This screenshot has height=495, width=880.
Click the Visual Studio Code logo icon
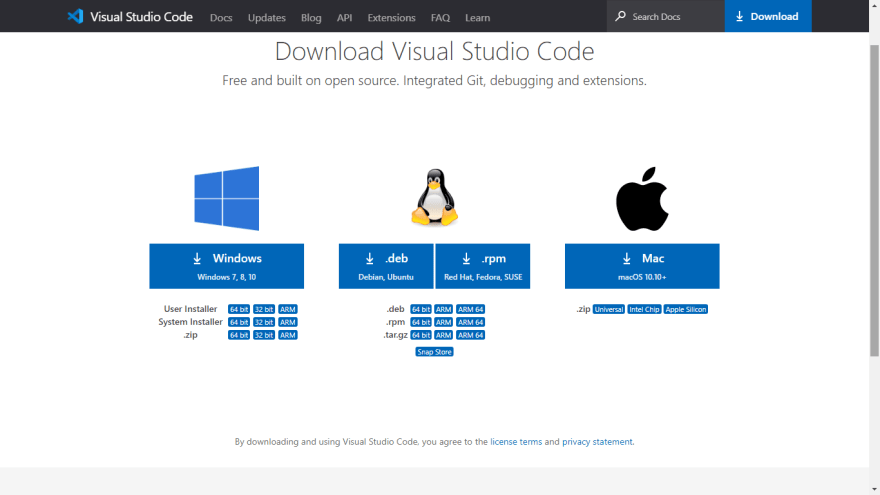tap(75, 16)
